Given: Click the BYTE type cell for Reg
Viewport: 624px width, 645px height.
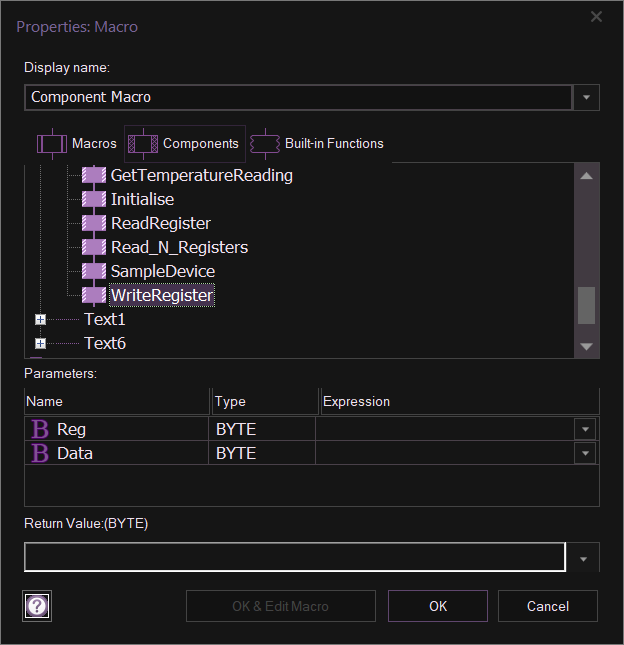Looking at the screenshot, I should (x=262, y=429).
